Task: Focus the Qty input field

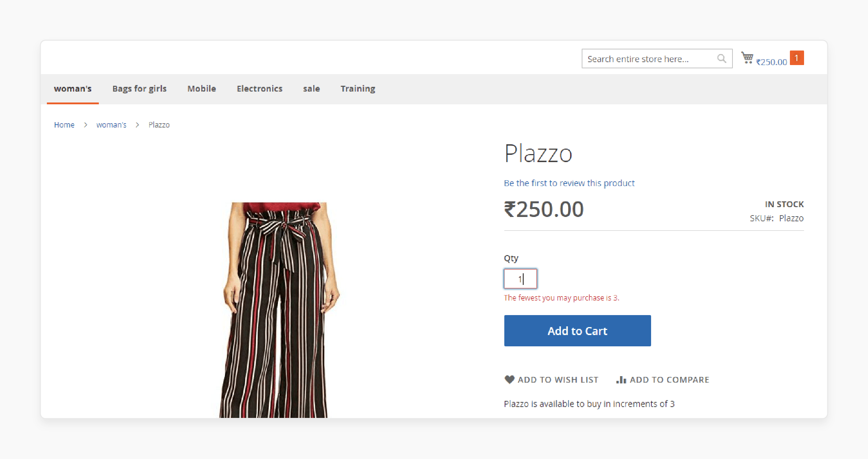Action: pos(520,279)
